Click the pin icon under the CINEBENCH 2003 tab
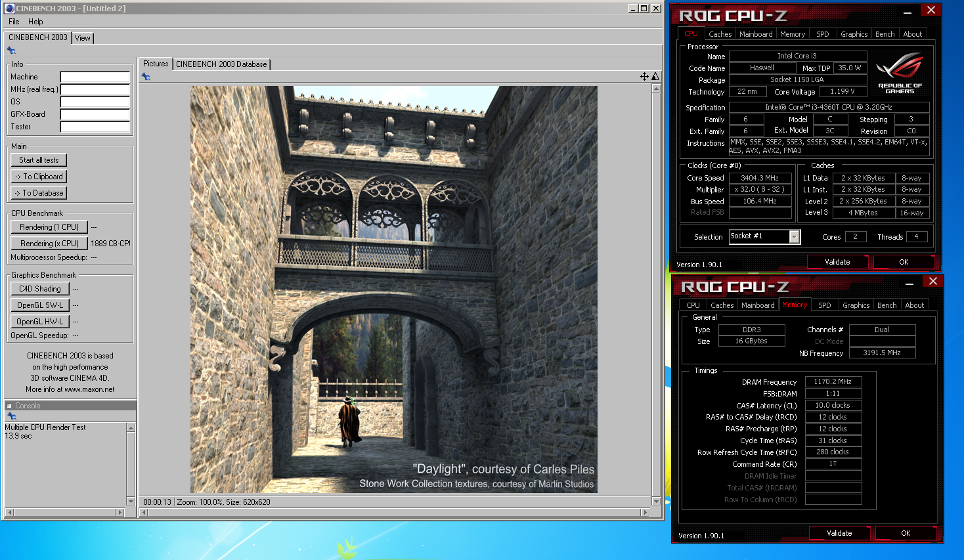 11,51
